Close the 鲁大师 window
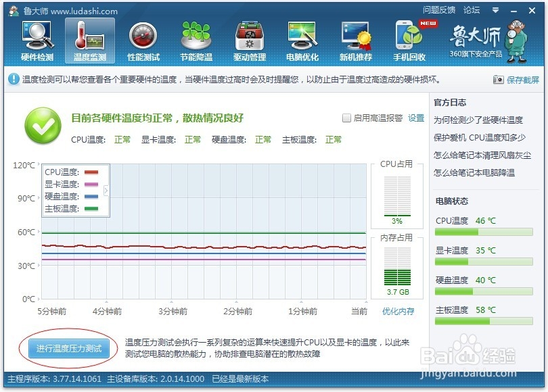Image resolution: width=548 pixels, height=392 pixels. 532,11
